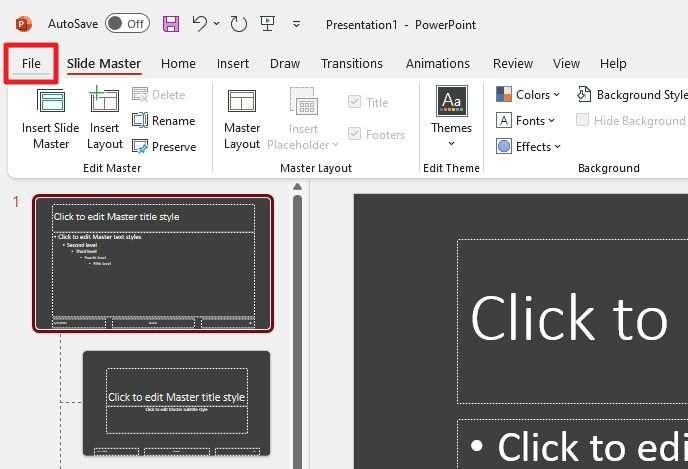Toggle the Footers checkbox

[x=354, y=134]
